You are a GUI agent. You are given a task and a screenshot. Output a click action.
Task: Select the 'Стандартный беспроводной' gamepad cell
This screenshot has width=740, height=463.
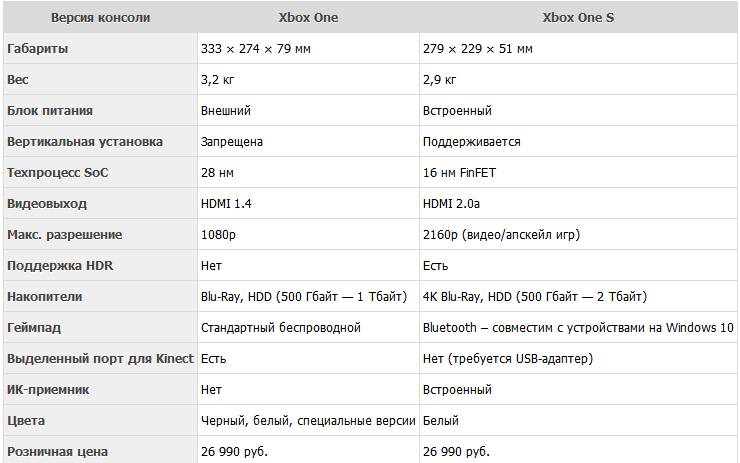281,327
